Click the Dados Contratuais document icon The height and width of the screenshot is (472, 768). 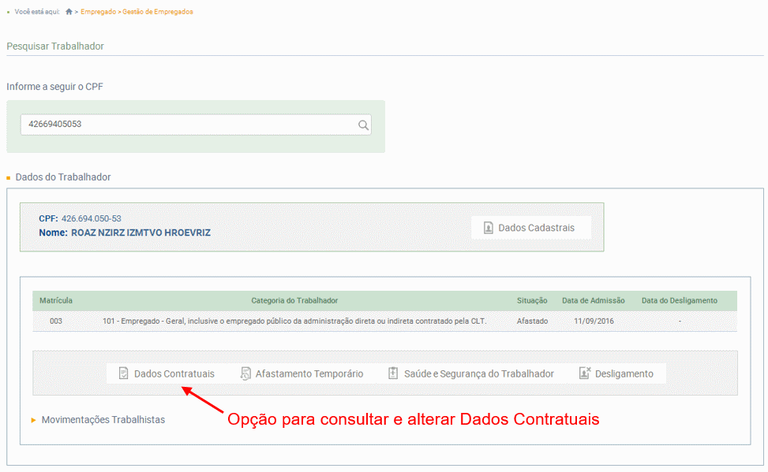click(x=124, y=374)
